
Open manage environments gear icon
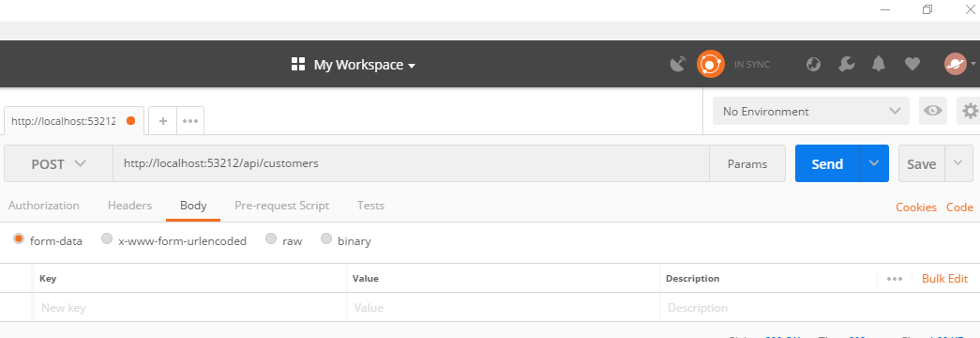(970, 111)
